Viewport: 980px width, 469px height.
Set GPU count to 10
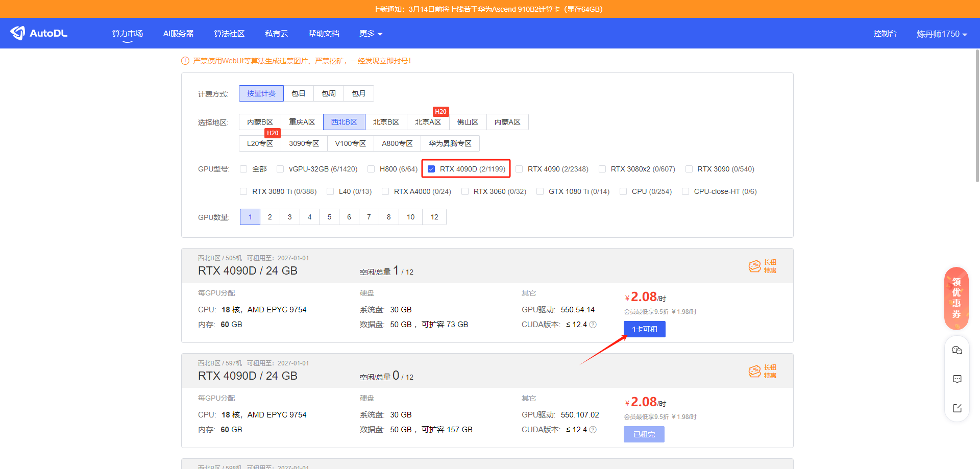click(x=410, y=217)
